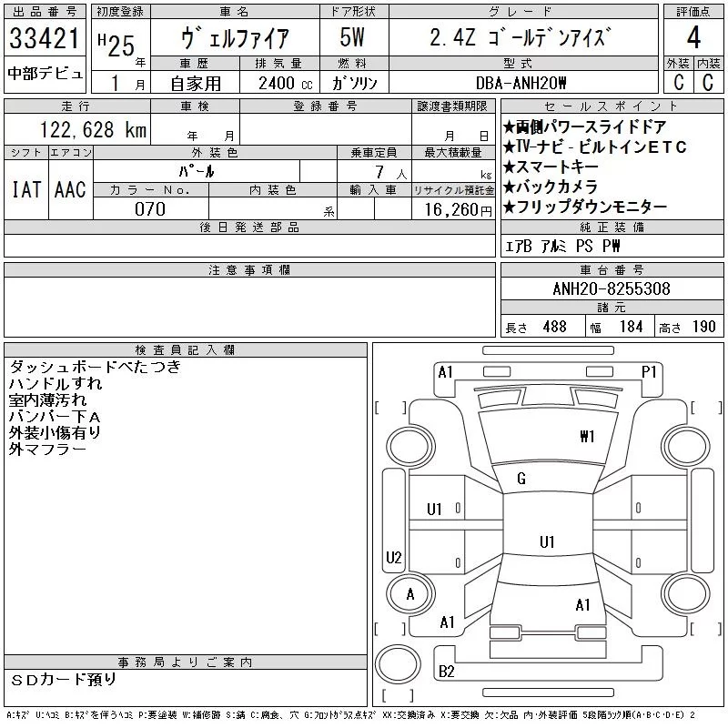Image resolution: width=728 pixels, height=728 pixels.
Task: Select the overall grade score 4
Action: pyautogui.click(x=693, y=39)
